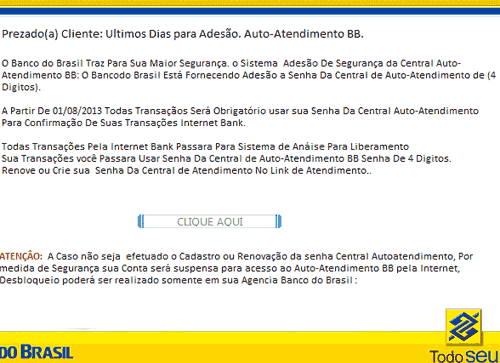Image resolution: width=500 pixels, height=363 pixels.
Task: Click the line 'Desbloqueio poderá ser realizado'
Action: 178,280
